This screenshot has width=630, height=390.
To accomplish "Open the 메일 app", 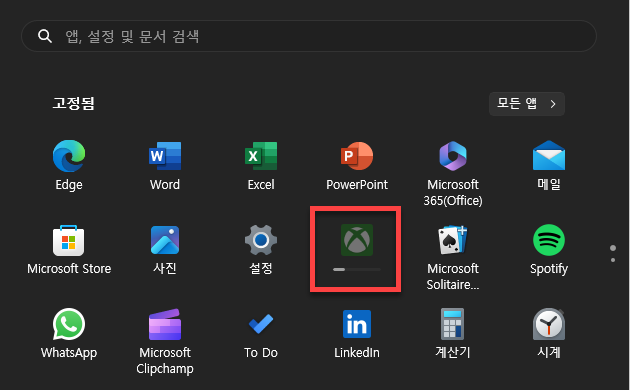I will pyautogui.click(x=549, y=165).
